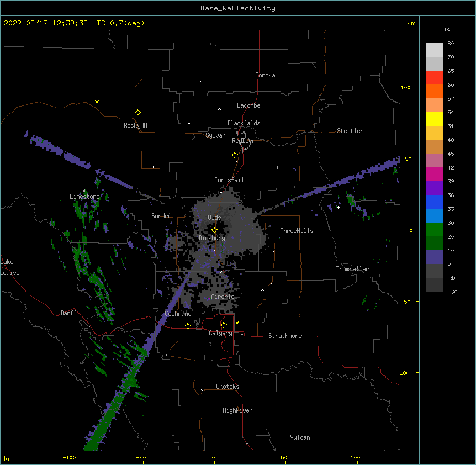Image resolution: width=476 pixels, height=465 pixels.
Task: Click the yellow station marker on Didsbury
Action: (x=214, y=230)
